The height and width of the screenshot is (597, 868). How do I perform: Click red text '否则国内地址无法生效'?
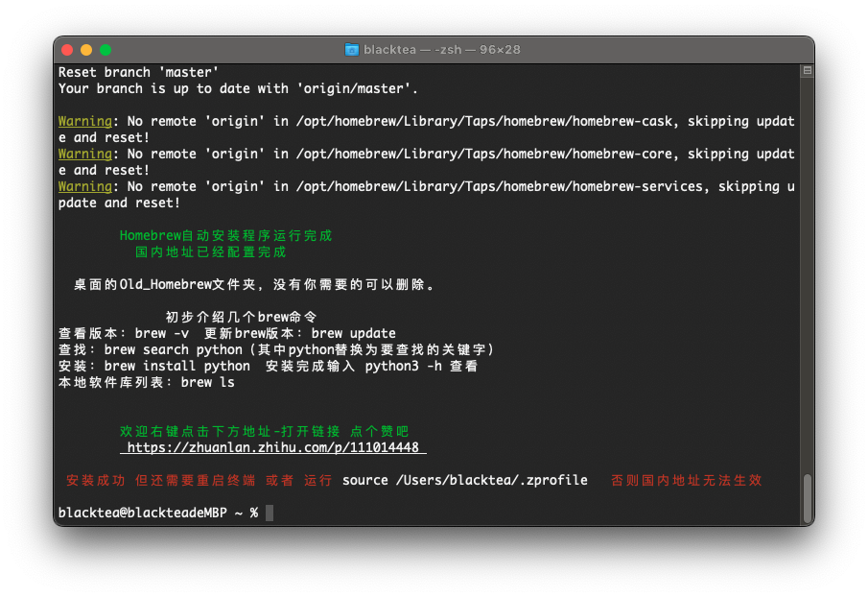[x=687, y=480]
